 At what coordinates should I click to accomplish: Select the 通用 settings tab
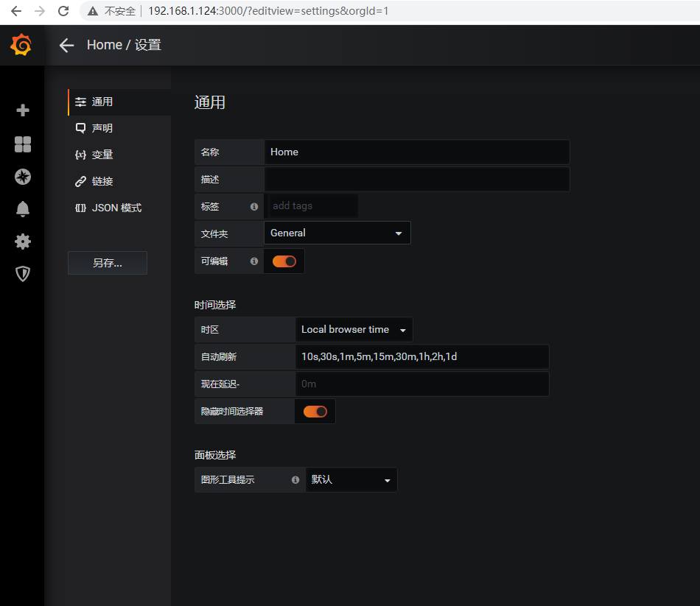119,102
